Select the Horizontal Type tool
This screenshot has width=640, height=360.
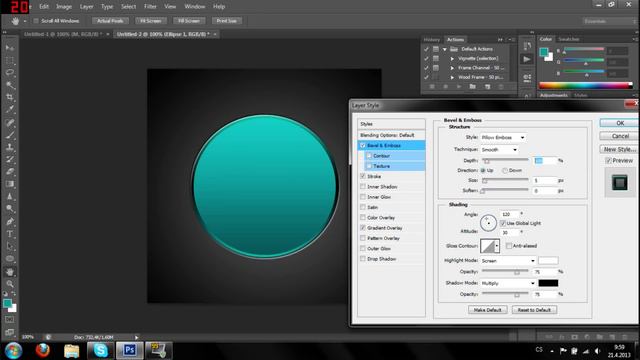[x=9, y=234]
